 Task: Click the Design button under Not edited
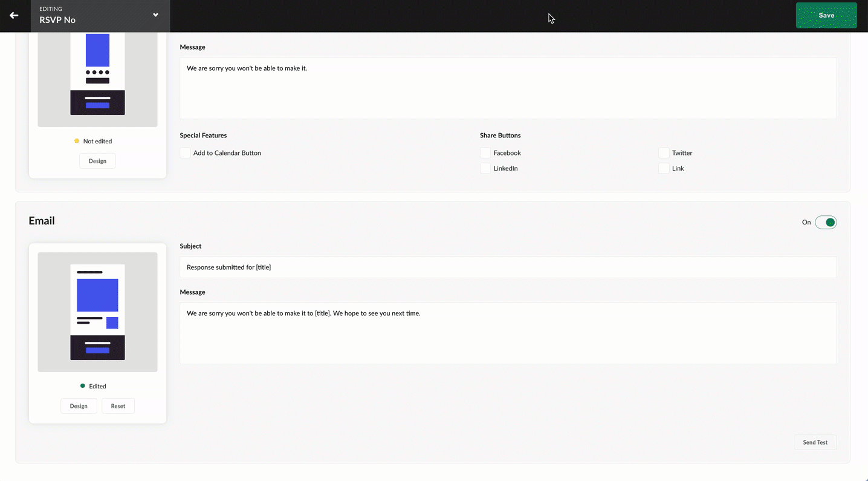coord(97,161)
